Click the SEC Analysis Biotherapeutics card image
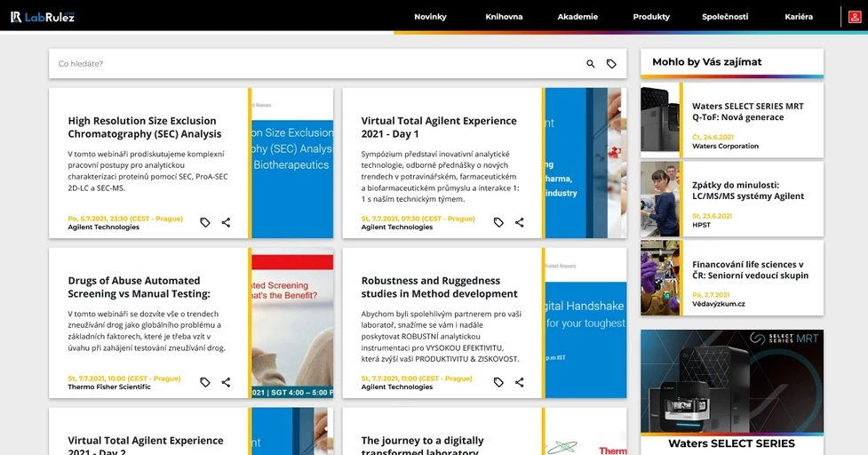 (292, 164)
